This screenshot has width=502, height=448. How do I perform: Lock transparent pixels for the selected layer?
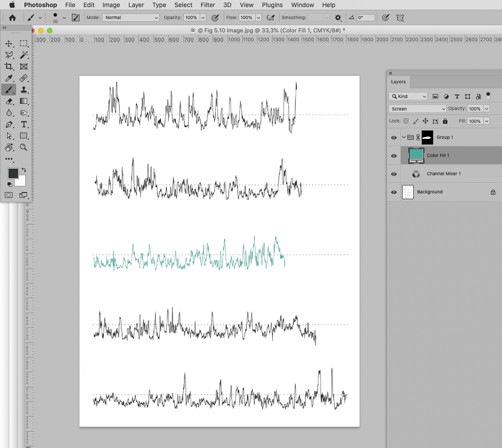[x=406, y=121]
